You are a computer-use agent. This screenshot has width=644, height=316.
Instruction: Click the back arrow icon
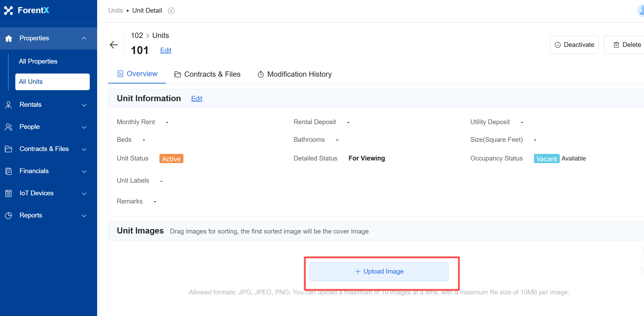tap(114, 45)
